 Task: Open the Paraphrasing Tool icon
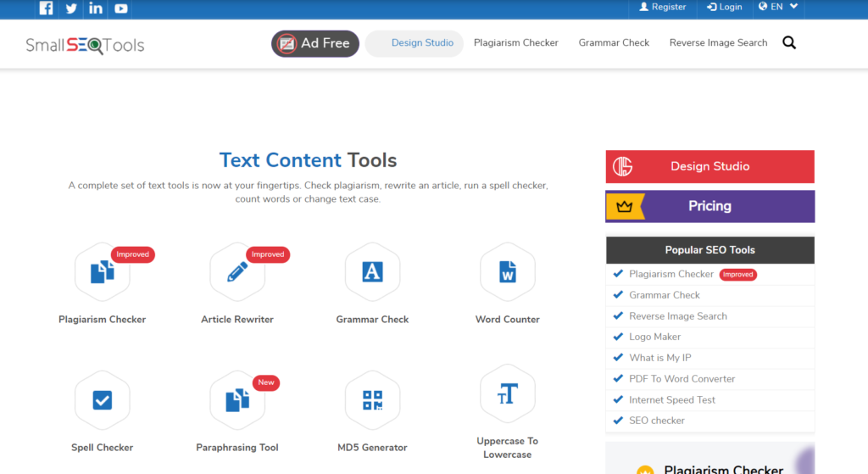point(237,399)
